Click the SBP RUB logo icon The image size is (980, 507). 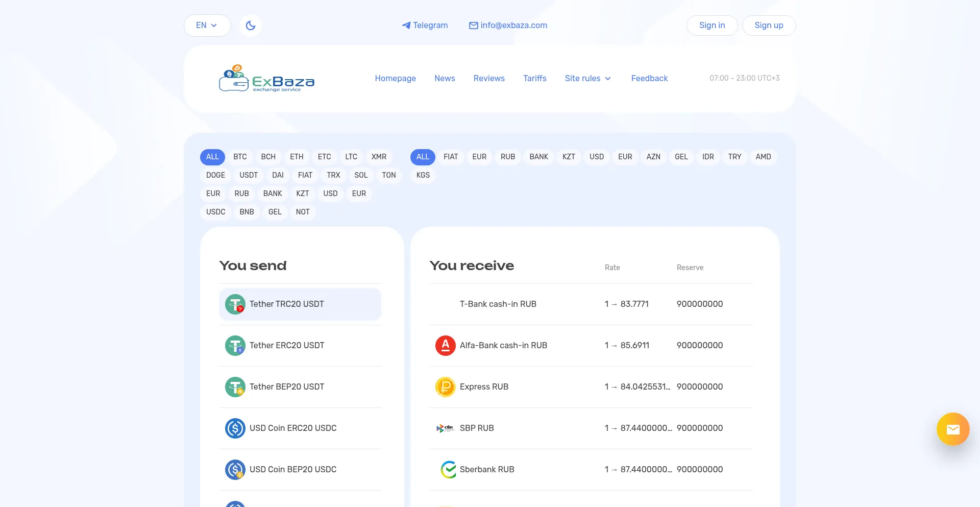tap(446, 428)
